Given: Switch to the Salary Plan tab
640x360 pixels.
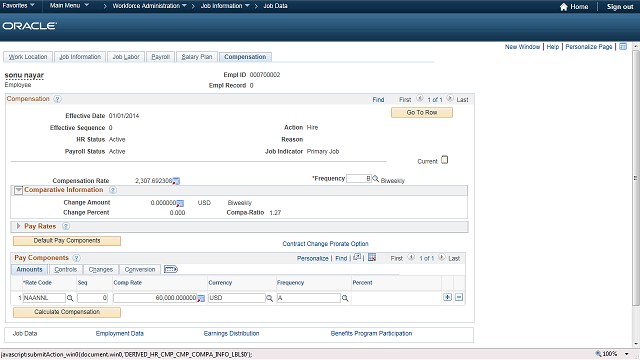Looking at the screenshot, I should click(x=197, y=57).
